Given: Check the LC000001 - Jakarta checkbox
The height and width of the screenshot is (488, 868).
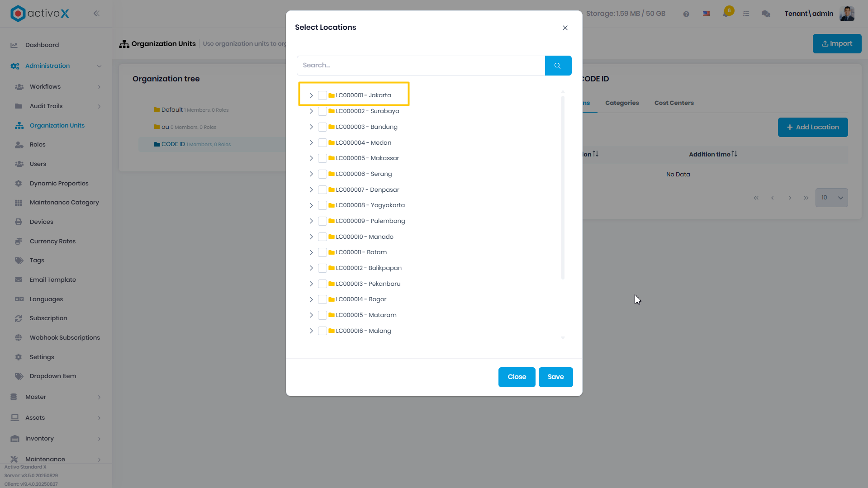Looking at the screenshot, I should pos(323,95).
